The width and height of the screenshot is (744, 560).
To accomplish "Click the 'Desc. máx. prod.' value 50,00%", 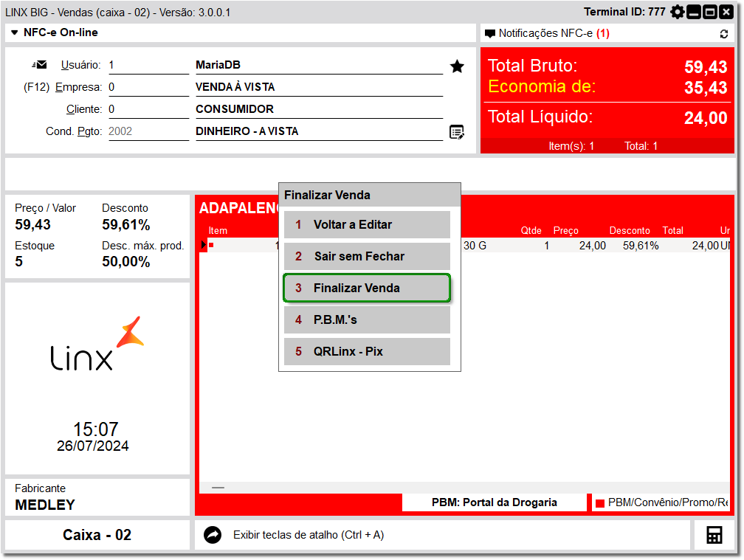I will click(125, 262).
